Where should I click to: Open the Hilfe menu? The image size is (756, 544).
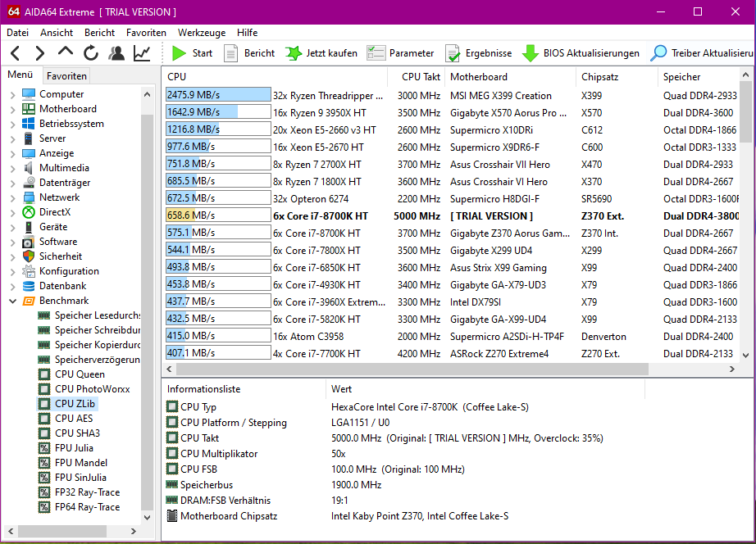[248, 32]
